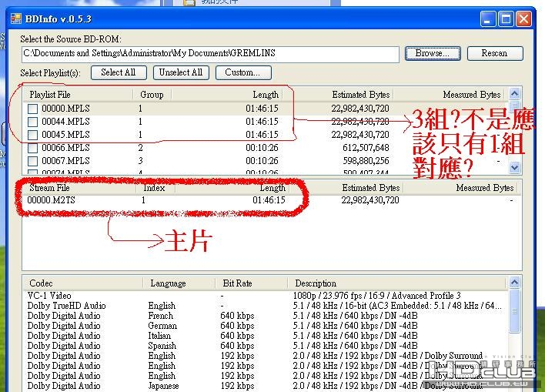
Task: Click the Codec column header
Action: 83,283
